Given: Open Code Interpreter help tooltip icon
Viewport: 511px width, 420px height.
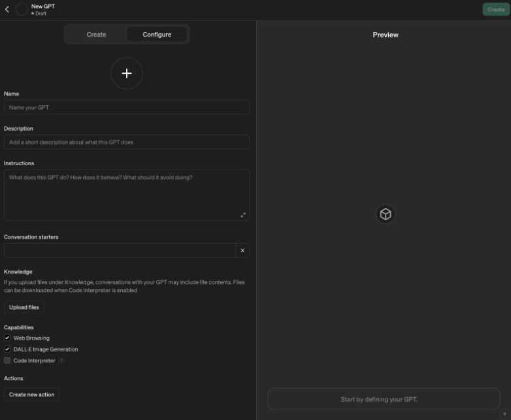Looking at the screenshot, I should [x=61, y=361].
